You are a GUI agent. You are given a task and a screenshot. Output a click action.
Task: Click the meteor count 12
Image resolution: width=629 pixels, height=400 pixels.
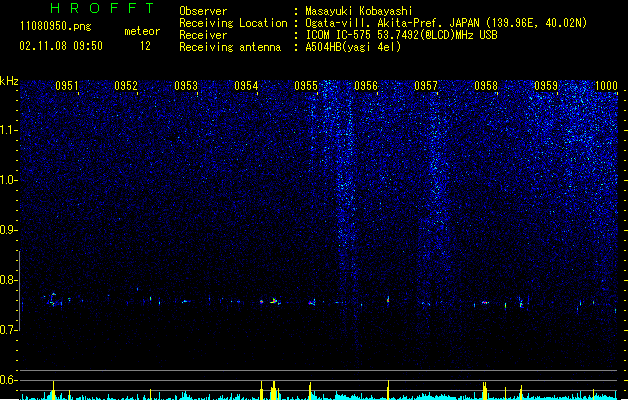click(145, 46)
